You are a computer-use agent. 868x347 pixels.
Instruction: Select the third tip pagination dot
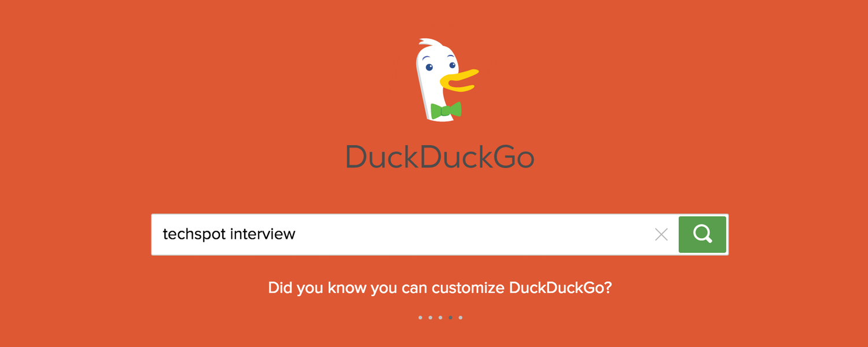[440, 318]
